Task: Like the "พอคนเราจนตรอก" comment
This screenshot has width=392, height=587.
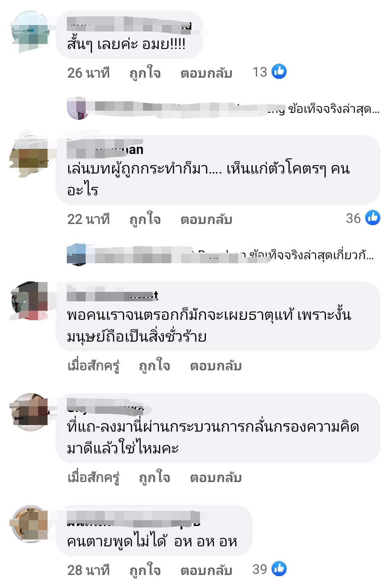Action: coord(155,366)
